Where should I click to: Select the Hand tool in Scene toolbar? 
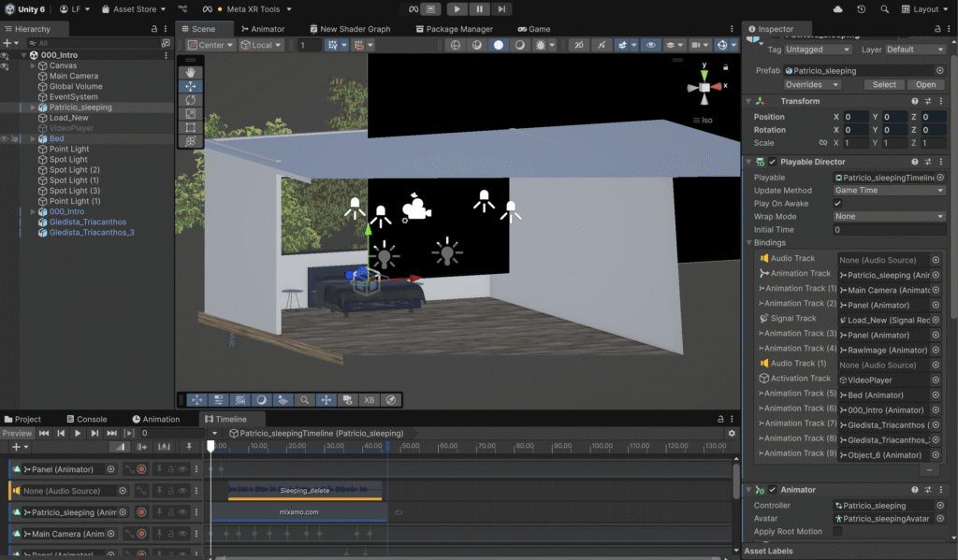tap(191, 72)
